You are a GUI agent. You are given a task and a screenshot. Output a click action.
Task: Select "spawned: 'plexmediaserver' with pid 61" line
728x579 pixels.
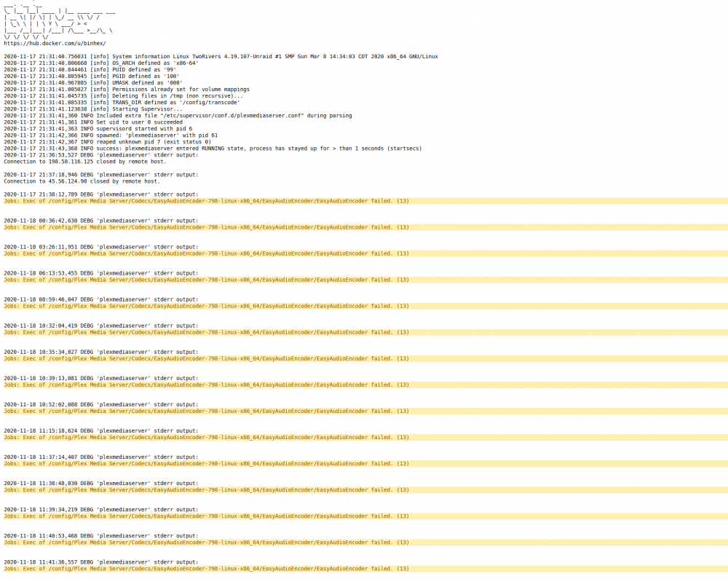(x=111, y=135)
